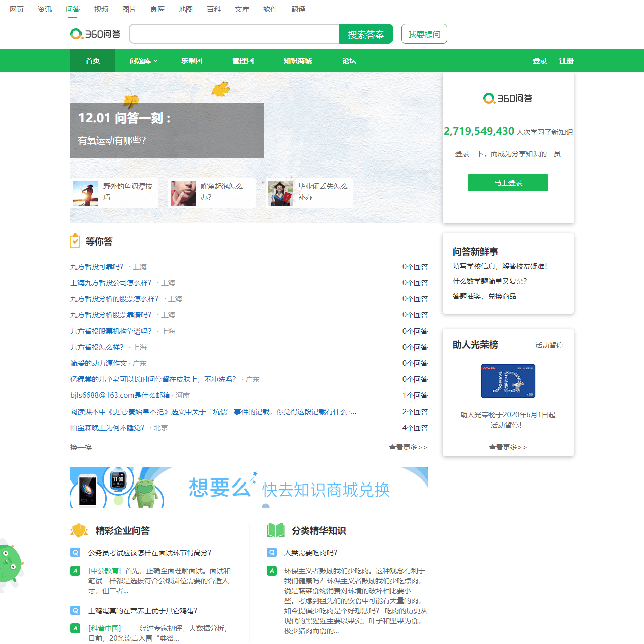Click the trophy icon beside 精彩企业问答

(79, 530)
